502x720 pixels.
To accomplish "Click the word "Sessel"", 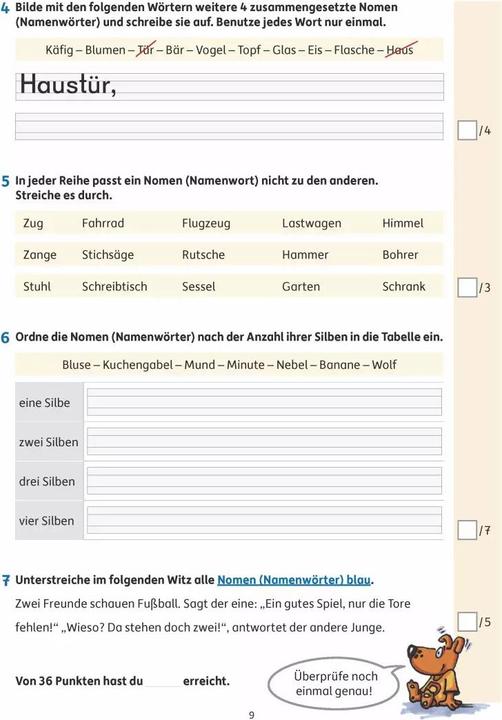I will tap(198, 287).
